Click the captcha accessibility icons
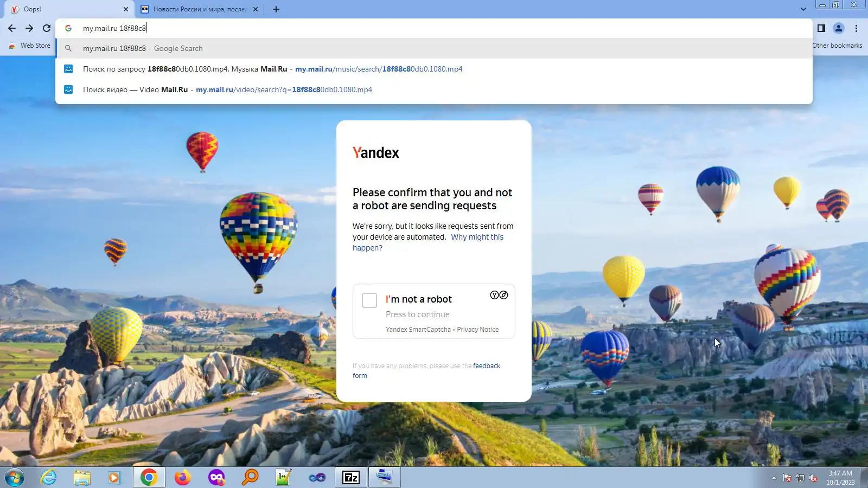 point(499,296)
